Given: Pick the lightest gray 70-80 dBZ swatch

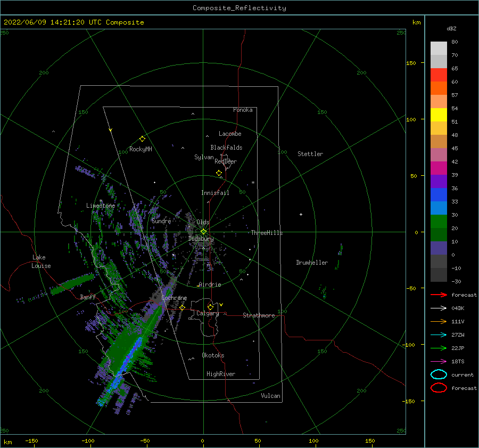Looking at the screenshot, I should click(439, 48).
